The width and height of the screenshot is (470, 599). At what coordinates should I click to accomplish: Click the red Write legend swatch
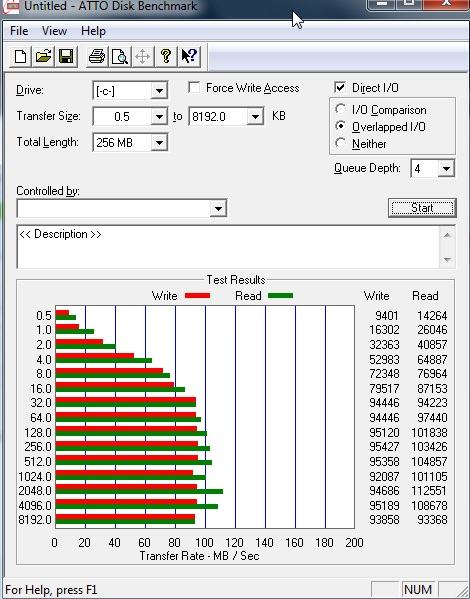pos(197,296)
